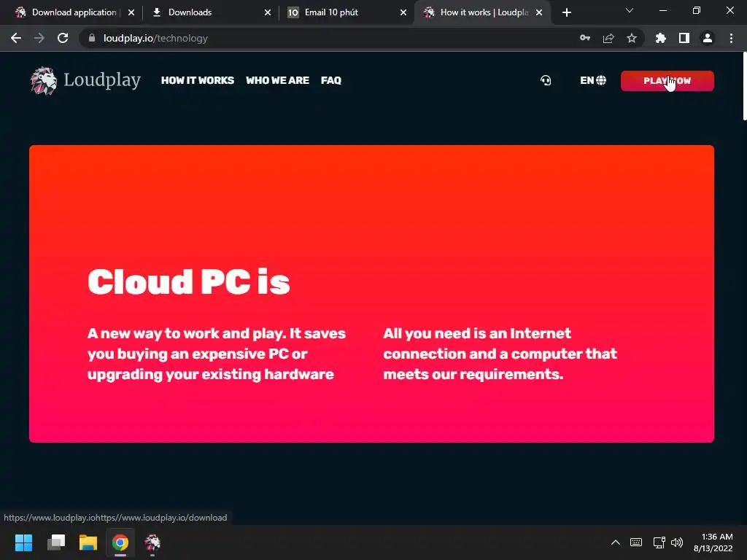Screen dimensions: 747x560
Task: Click the red PLAY NOW button
Action: 667,80
